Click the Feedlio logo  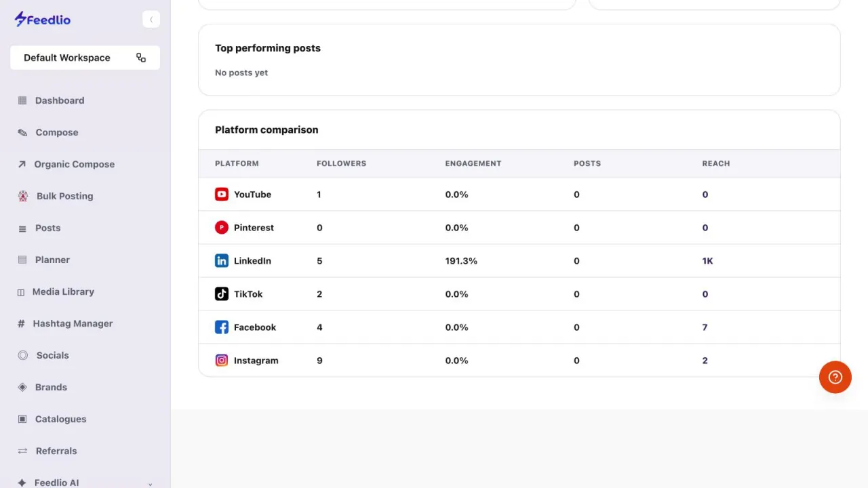click(42, 20)
